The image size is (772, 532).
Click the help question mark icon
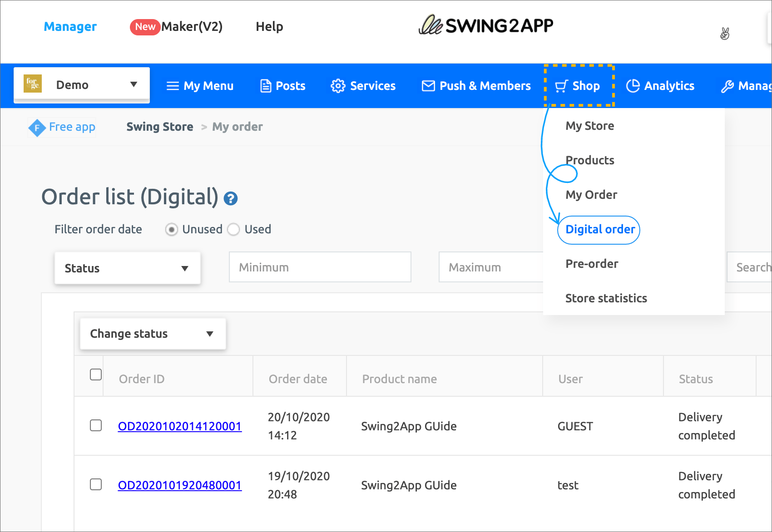231,198
